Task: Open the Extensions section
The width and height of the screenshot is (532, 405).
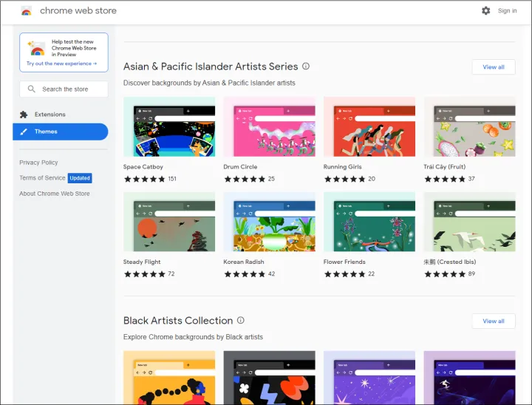Action: tap(50, 115)
